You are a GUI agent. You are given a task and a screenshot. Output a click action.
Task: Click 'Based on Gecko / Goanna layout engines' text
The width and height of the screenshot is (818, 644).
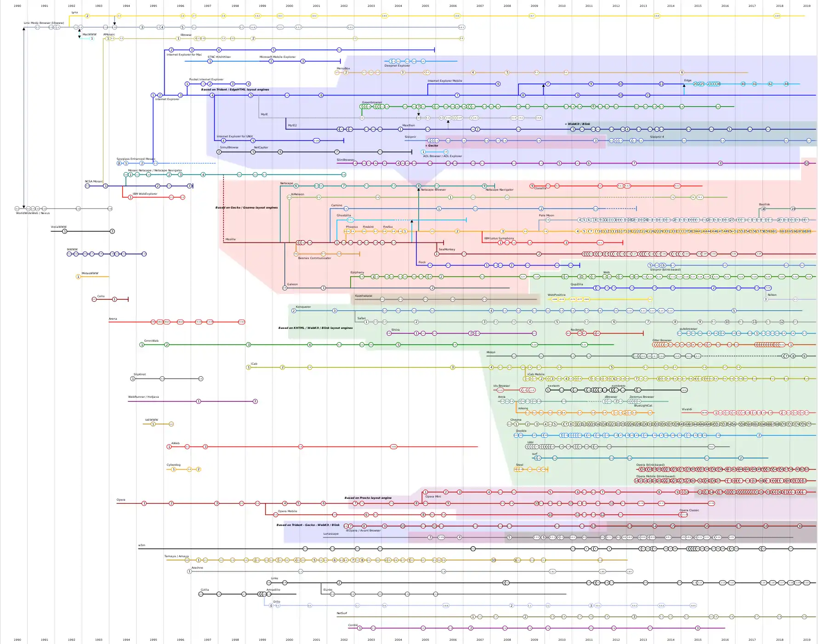246,208
